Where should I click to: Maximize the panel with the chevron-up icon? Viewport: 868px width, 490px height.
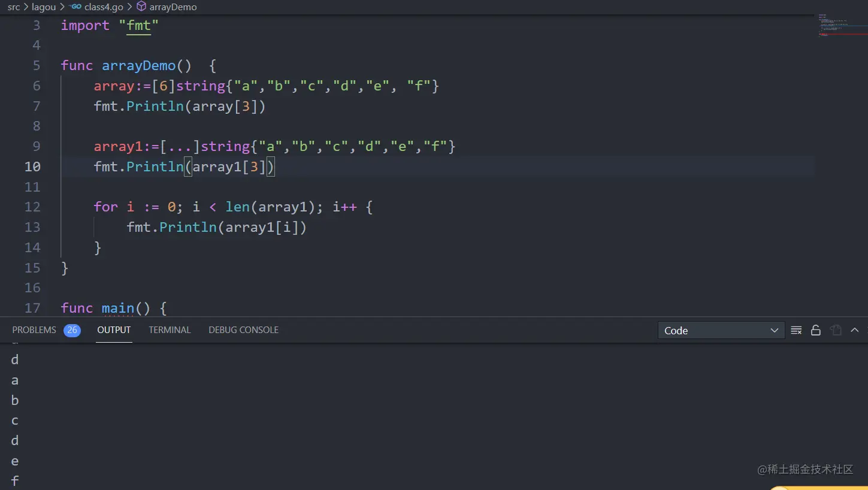(x=855, y=330)
